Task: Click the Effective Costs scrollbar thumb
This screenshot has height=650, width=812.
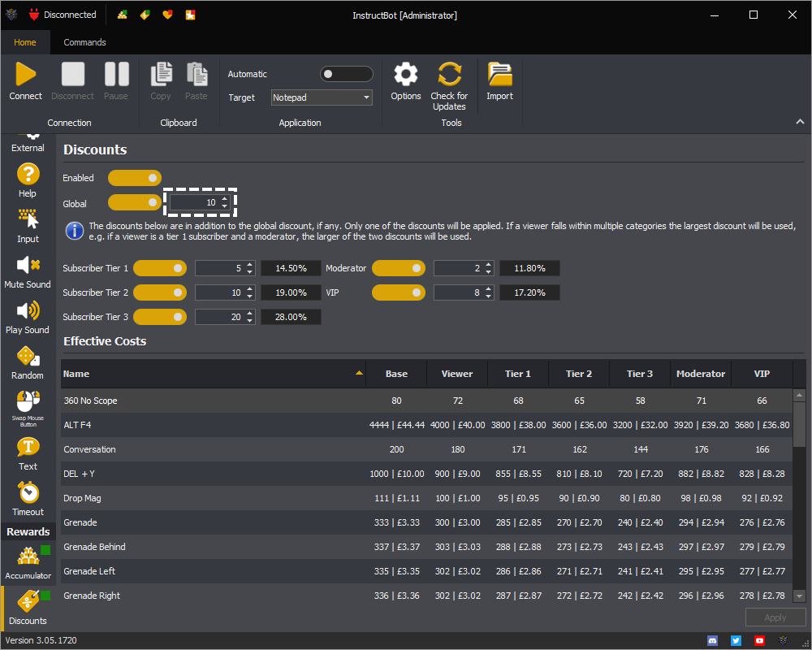Action: (x=800, y=424)
